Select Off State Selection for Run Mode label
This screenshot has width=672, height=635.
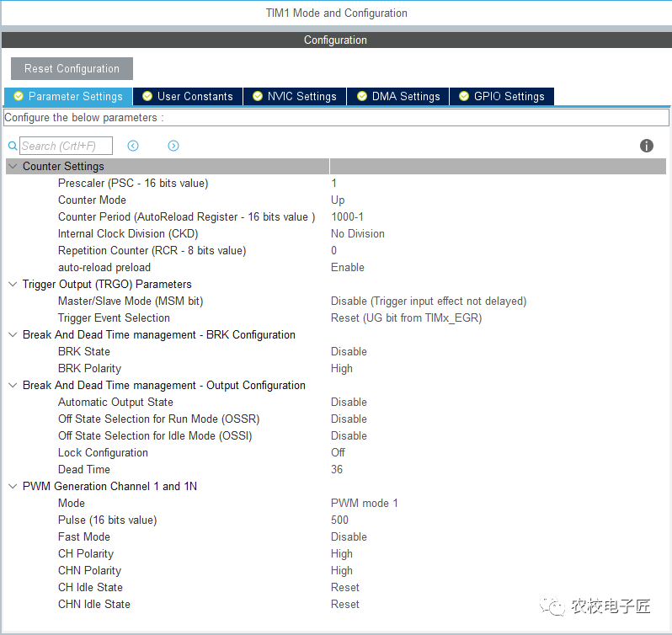coord(159,419)
